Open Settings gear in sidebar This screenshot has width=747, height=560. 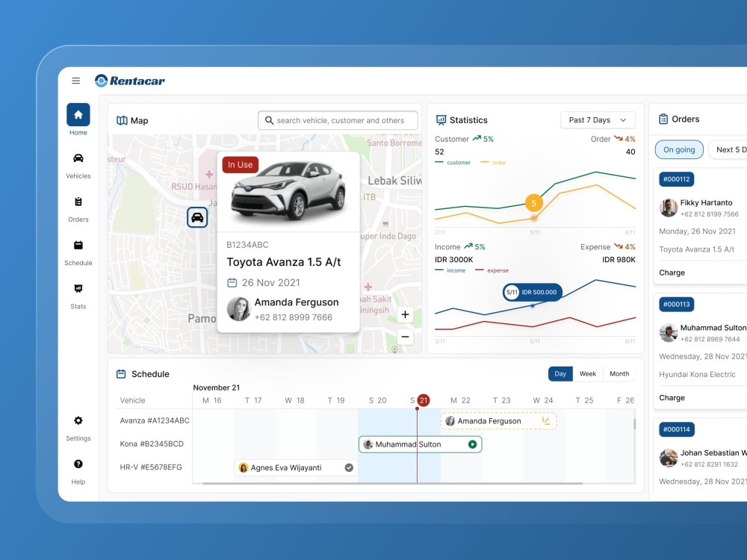(78, 420)
